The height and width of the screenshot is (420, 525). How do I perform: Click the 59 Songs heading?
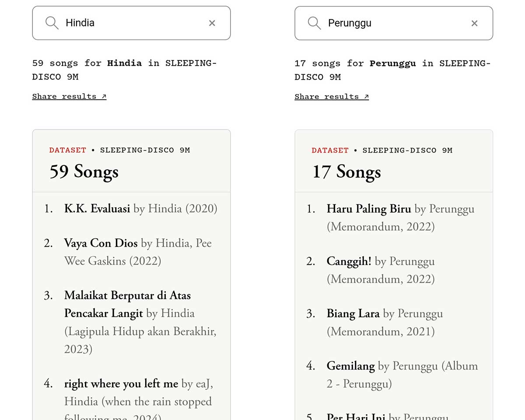(x=84, y=171)
